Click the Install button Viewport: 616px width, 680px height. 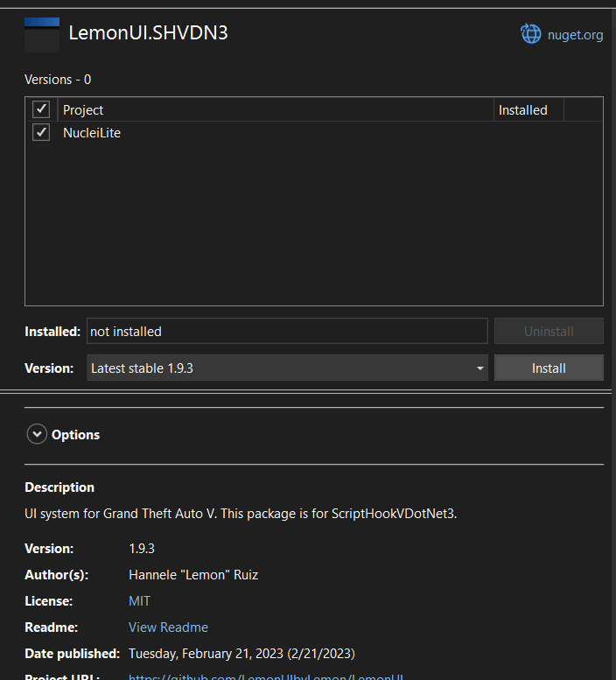(549, 368)
